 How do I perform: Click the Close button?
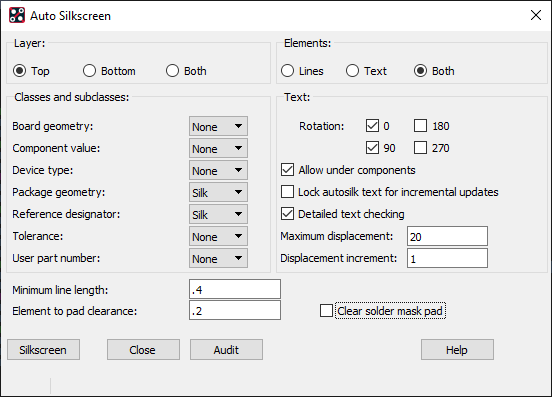point(143,349)
